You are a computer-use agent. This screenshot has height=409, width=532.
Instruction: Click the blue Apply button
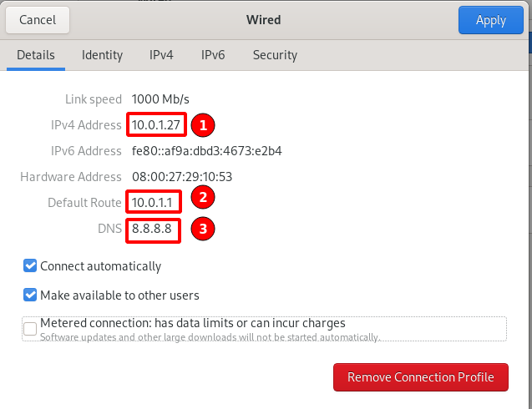click(x=490, y=20)
